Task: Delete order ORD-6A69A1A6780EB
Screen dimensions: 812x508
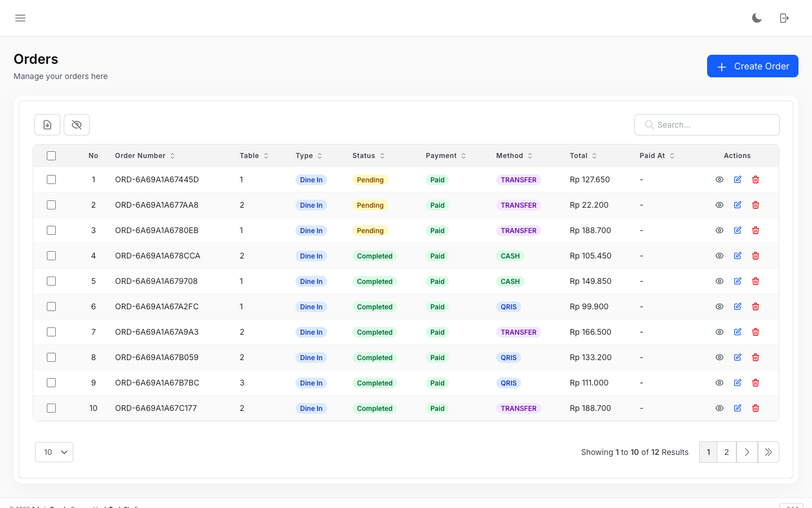Action: pos(756,230)
